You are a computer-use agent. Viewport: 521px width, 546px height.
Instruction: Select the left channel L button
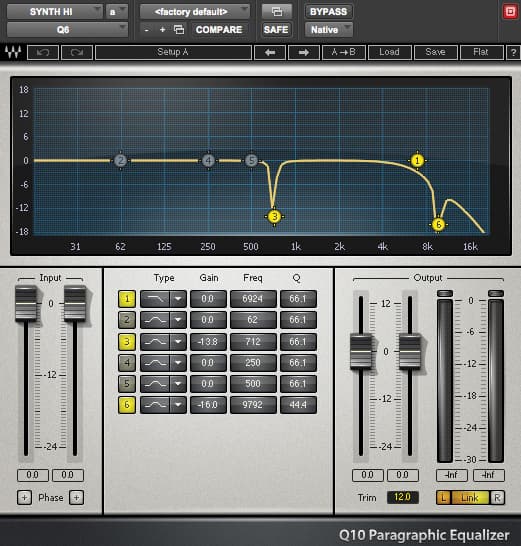[x=443, y=498]
